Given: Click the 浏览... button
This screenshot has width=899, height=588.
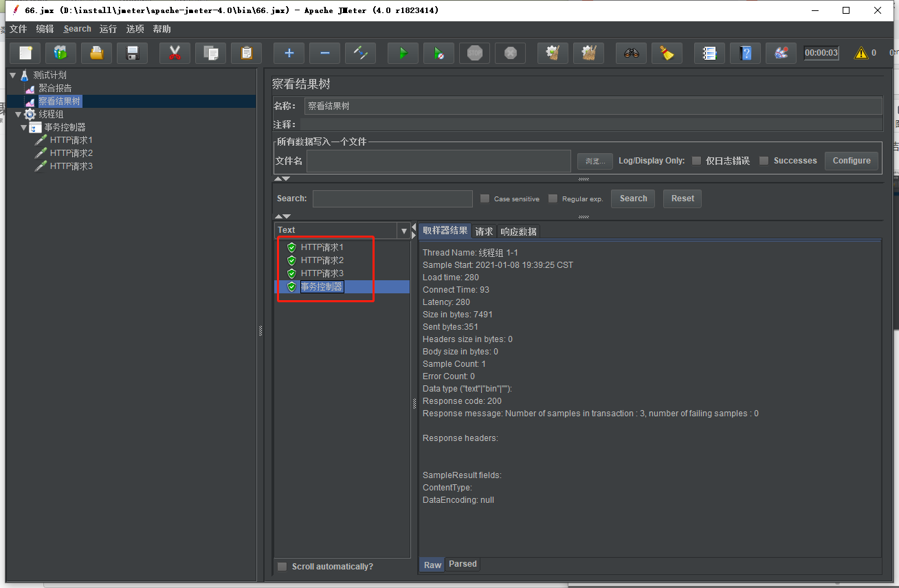Looking at the screenshot, I should click(595, 161).
